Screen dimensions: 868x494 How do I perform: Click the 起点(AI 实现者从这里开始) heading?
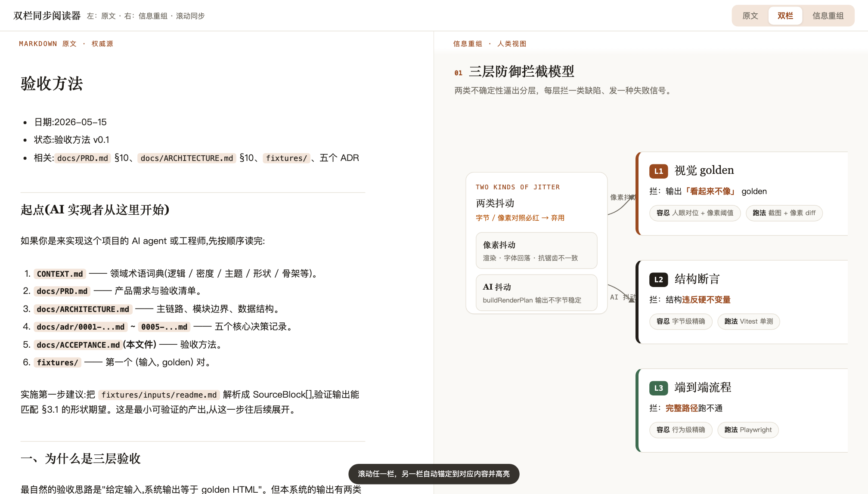coord(95,210)
